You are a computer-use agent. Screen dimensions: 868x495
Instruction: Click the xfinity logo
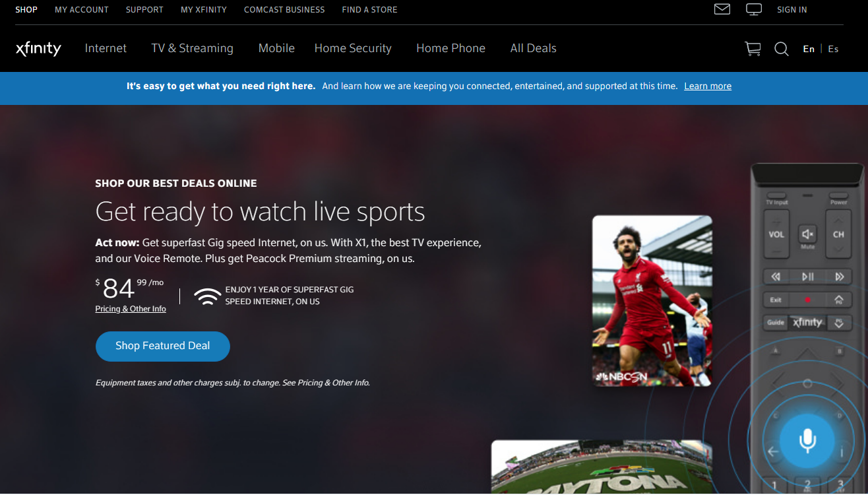[38, 49]
